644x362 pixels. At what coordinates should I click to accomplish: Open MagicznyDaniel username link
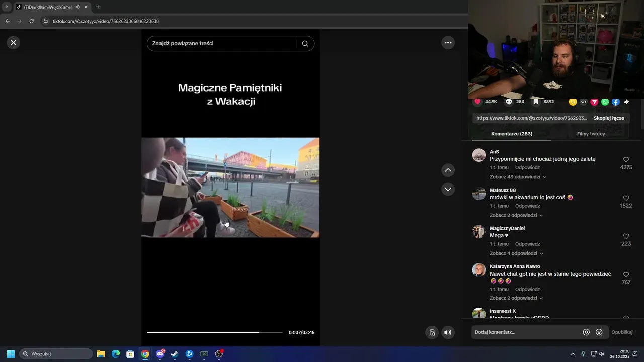pos(507,228)
